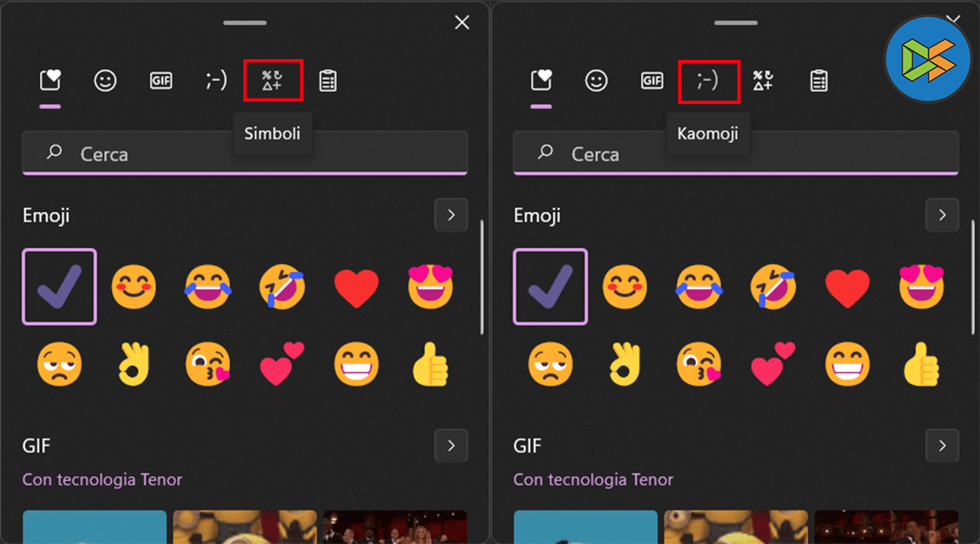
Task: Select the Minions GIF thumbnail in left panel
Action: coord(244,527)
